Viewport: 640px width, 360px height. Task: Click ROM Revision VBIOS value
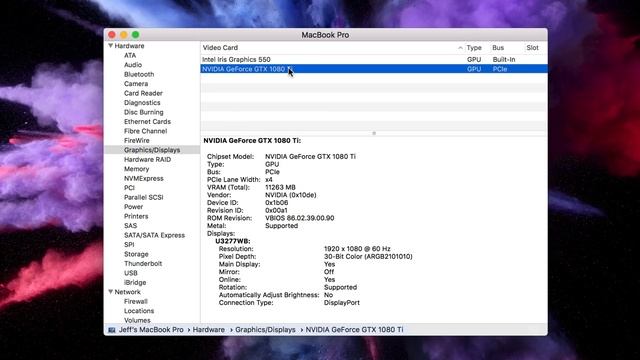click(300, 218)
